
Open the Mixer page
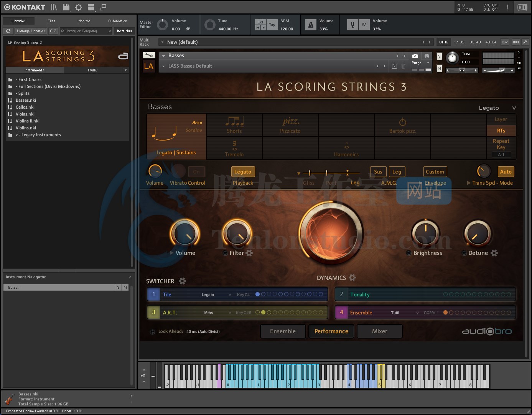pyautogui.click(x=380, y=331)
